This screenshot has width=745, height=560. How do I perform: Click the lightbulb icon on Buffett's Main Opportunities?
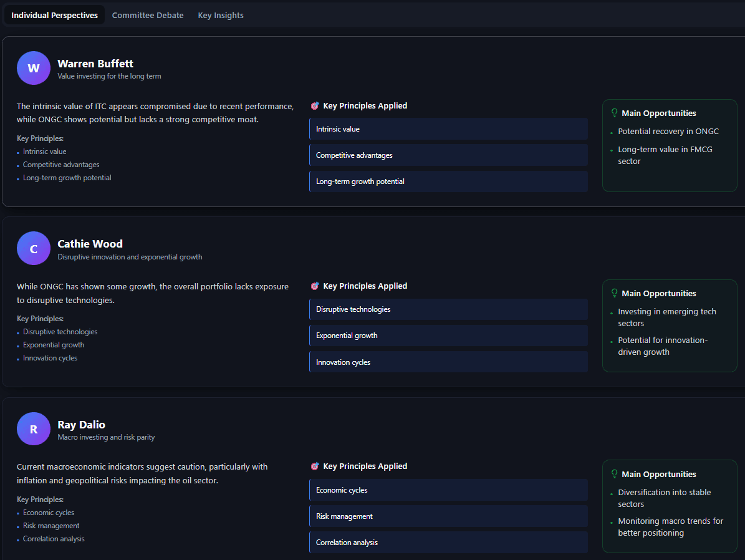pos(613,113)
